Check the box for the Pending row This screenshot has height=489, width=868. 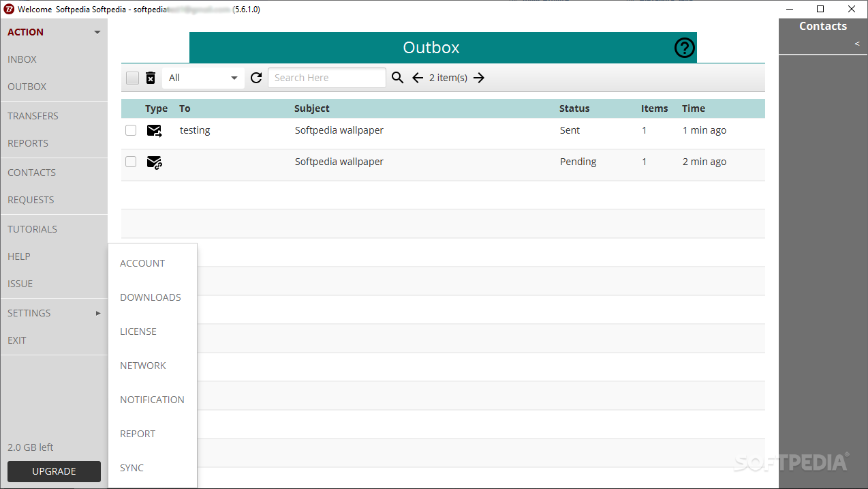(131, 162)
